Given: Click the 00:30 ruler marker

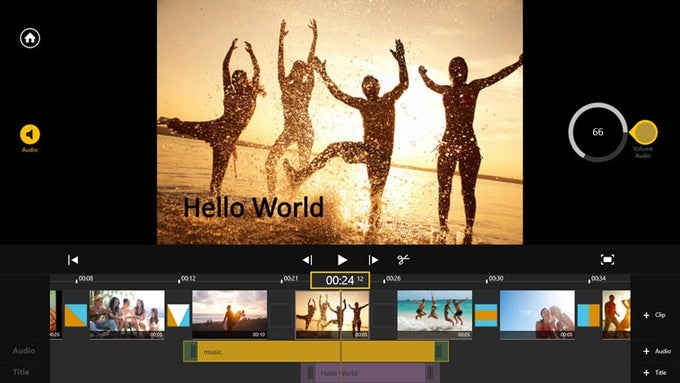Looking at the screenshot, I should (x=495, y=279).
